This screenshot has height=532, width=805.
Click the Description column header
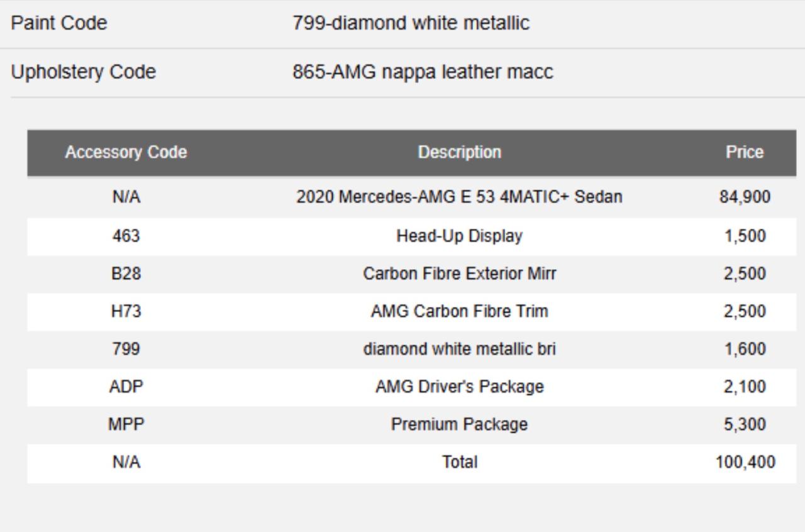[459, 153]
